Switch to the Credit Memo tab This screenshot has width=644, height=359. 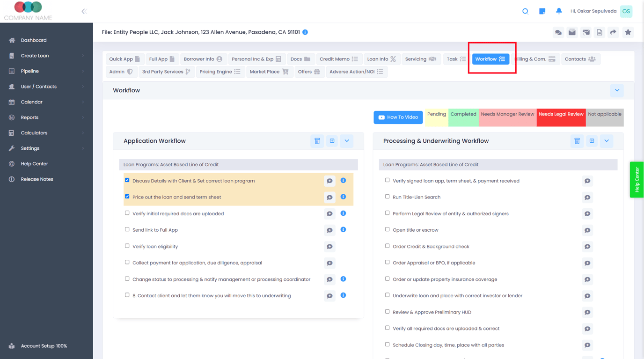tap(339, 59)
